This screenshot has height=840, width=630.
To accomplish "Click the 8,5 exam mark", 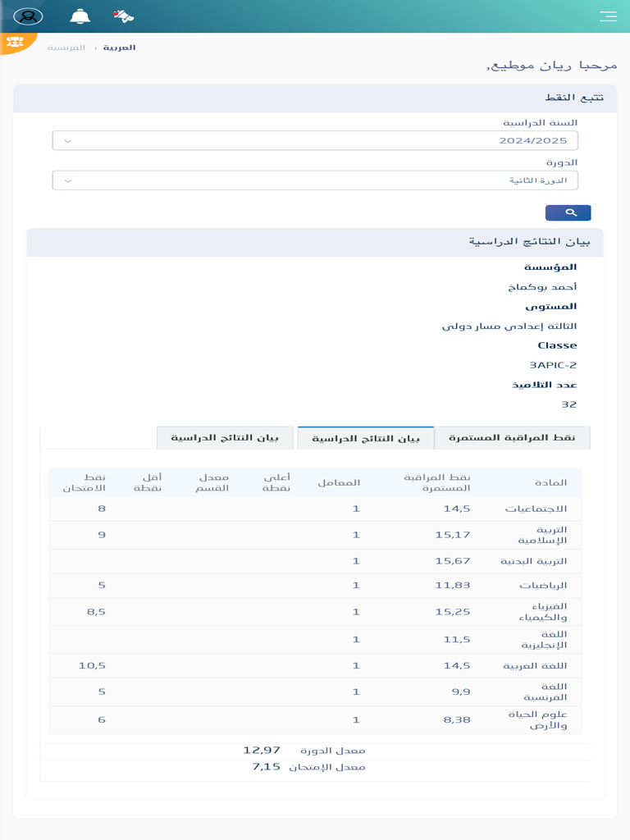I will [97, 612].
